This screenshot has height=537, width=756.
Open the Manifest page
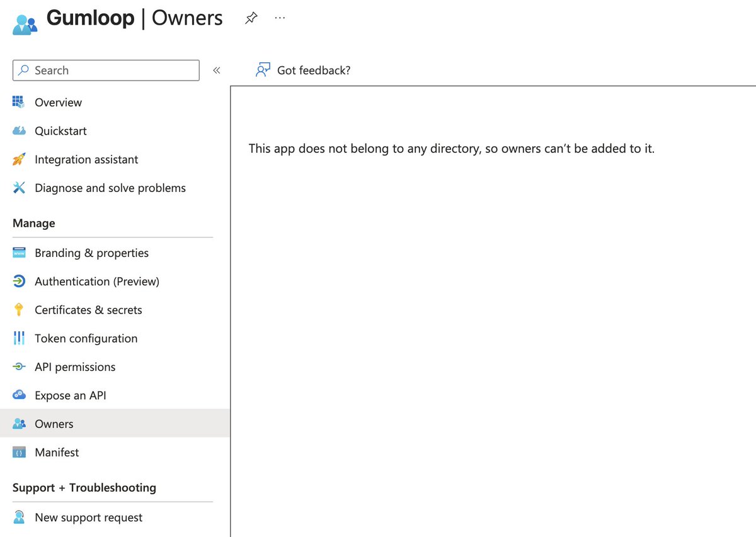pyautogui.click(x=57, y=452)
